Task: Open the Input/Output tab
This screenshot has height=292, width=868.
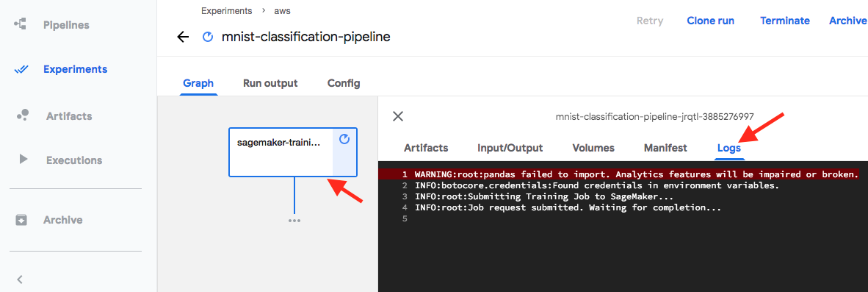Action: pyautogui.click(x=510, y=148)
